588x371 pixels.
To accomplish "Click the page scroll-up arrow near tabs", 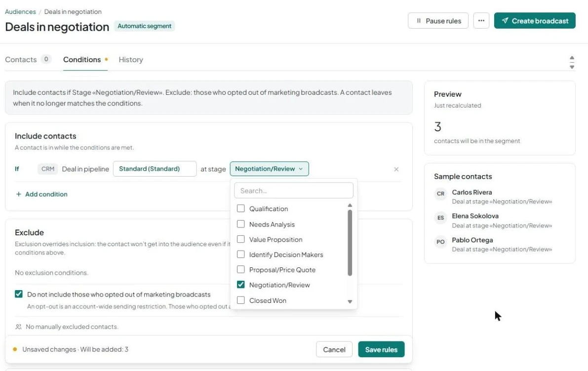I will tap(572, 58).
